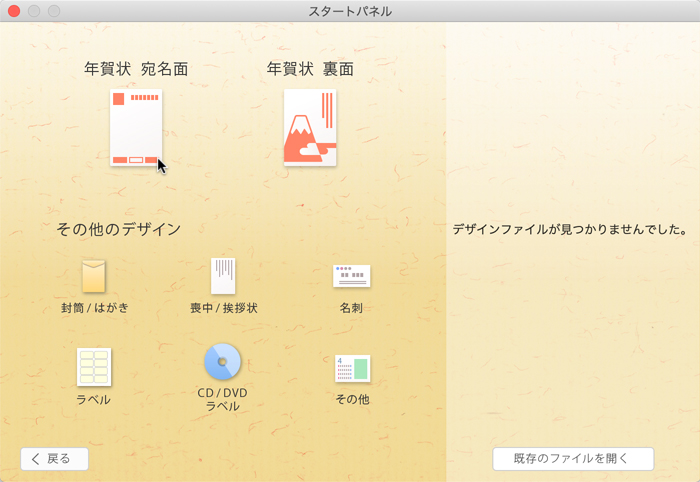
Task: Select the 年賀状 宛名面 postcard icon
Action: click(x=136, y=128)
